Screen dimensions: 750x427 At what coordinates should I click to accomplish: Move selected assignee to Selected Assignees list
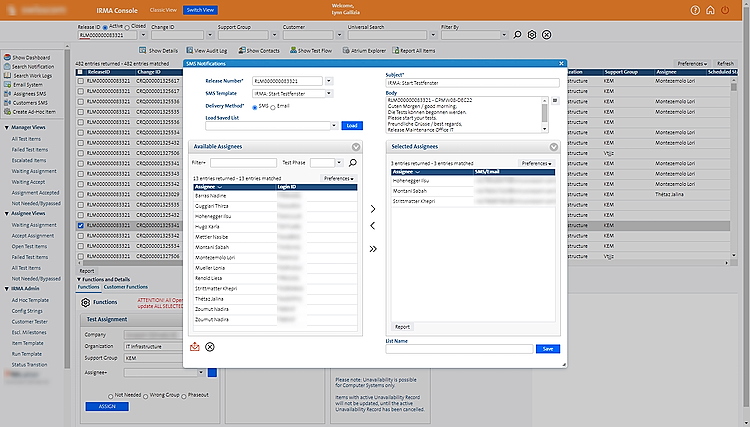click(373, 210)
